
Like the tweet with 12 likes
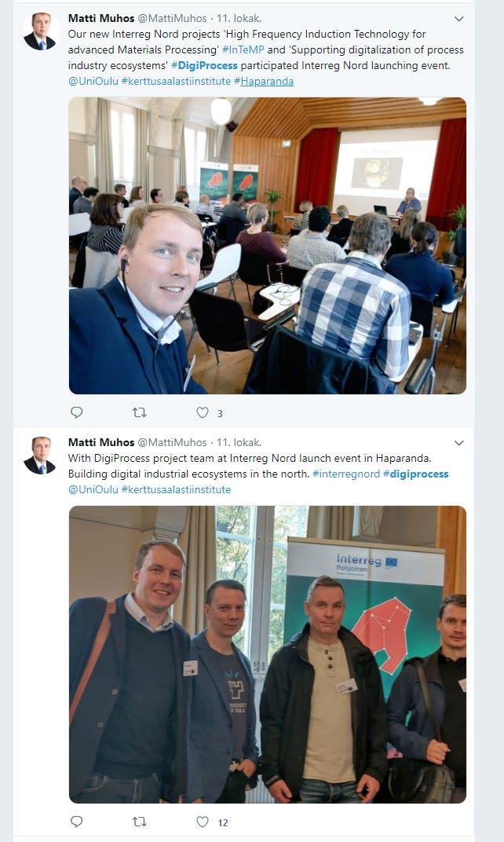(x=202, y=822)
